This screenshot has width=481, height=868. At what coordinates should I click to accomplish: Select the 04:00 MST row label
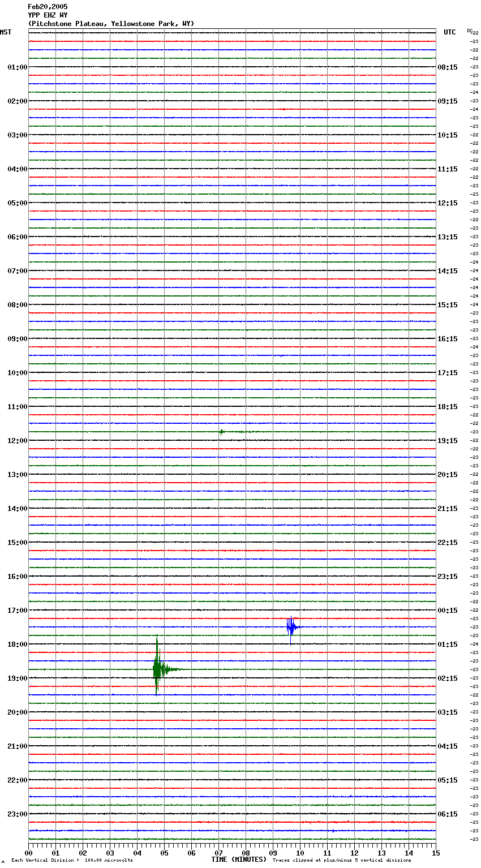(x=17, y=169)
